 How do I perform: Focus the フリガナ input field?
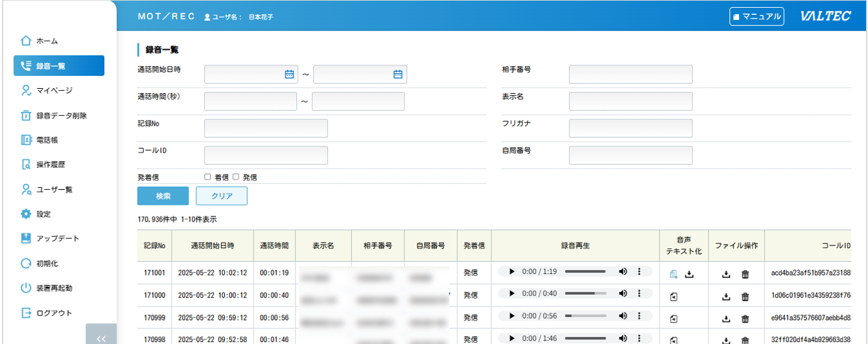click(631, 128)
